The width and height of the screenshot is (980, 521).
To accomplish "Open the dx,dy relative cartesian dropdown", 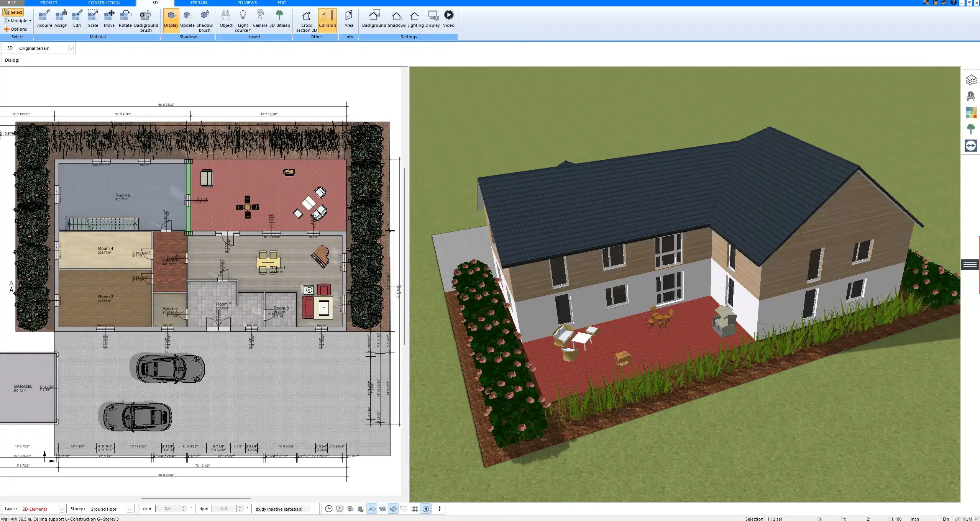I will (x=307, y=509).
